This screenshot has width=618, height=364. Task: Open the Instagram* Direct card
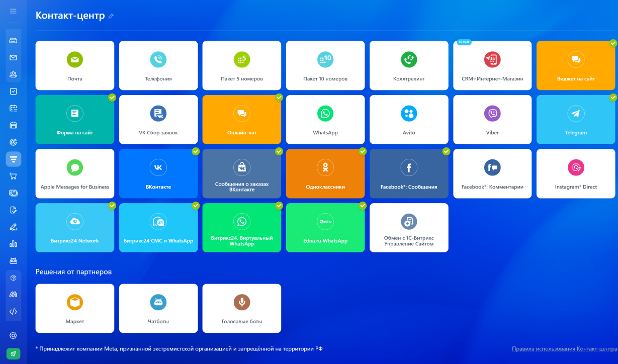(x=576, y=173)
